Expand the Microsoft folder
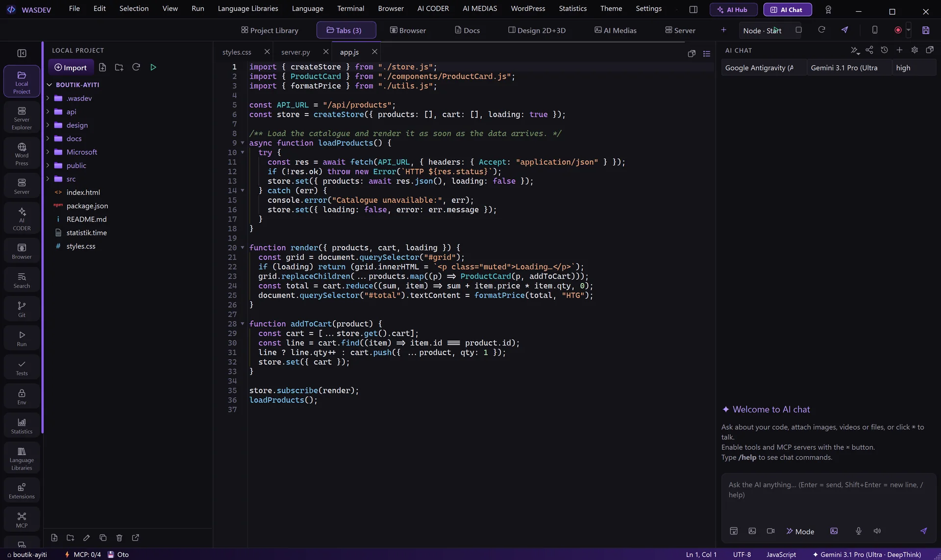Screen dimensions: 941x560 tap(48, 152)
